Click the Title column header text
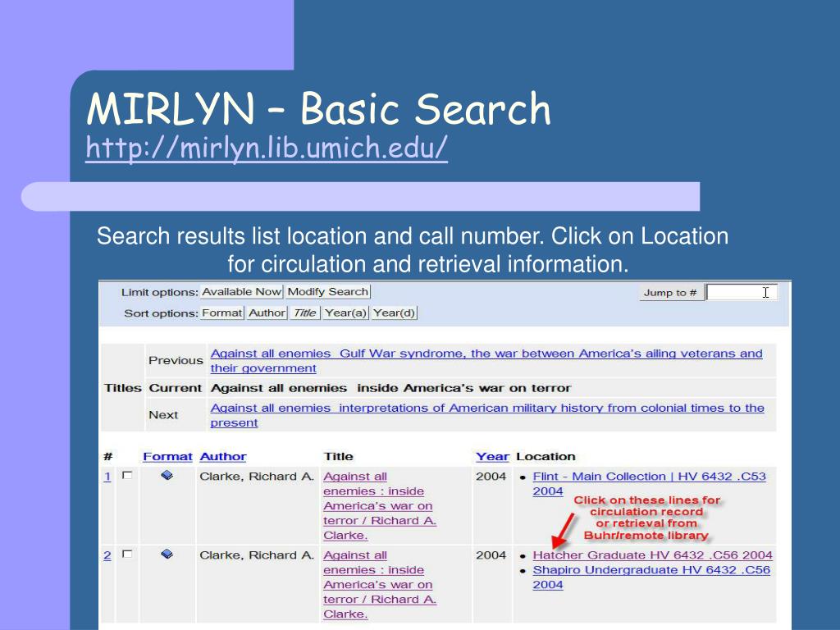Viewport: 840px width, 630px height. (338, 456)
